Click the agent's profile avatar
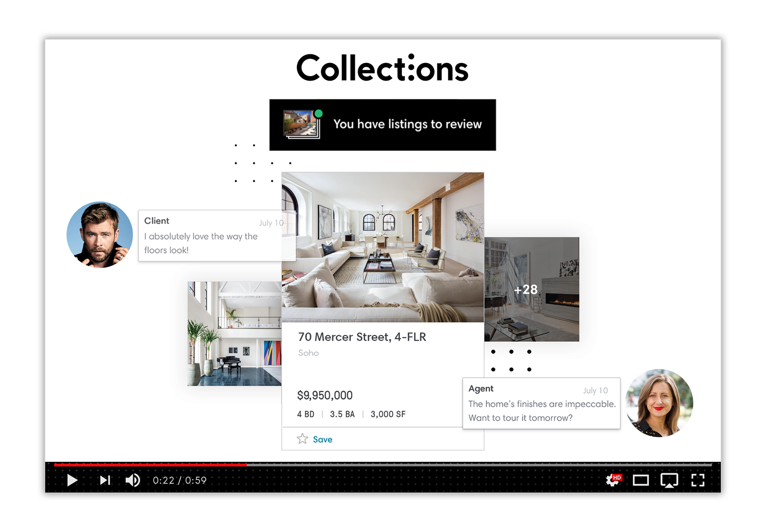The height and width of the screenshot is (532, 766). pyautogui.click(x=659, y=403)
